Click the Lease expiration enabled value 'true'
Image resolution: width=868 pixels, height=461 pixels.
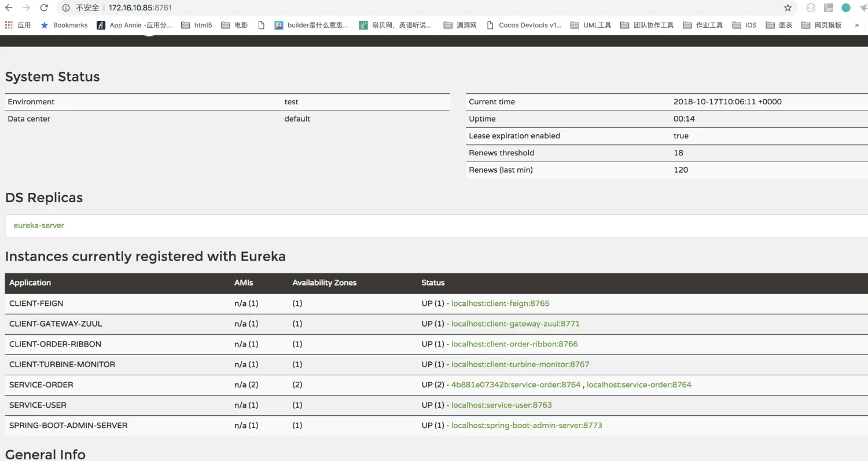point(681,136)
